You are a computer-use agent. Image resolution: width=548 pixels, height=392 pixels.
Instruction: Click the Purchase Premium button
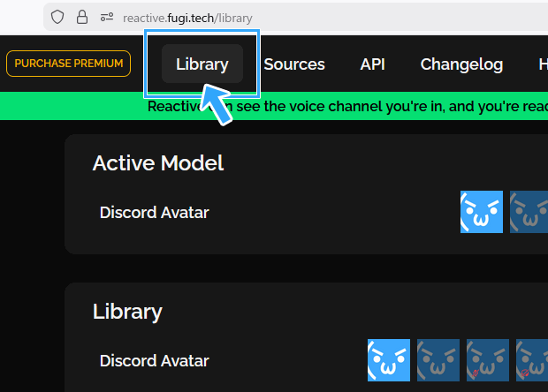(x=69, y=64)
